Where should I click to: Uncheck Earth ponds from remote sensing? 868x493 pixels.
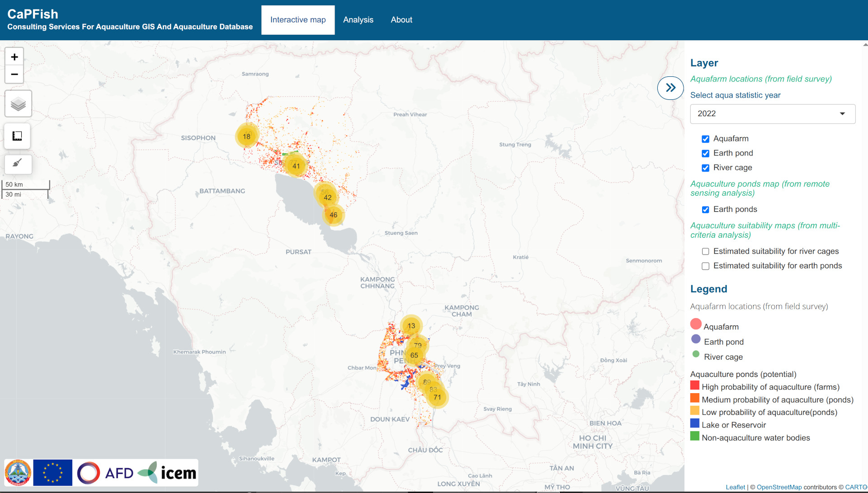coord(705,209)
